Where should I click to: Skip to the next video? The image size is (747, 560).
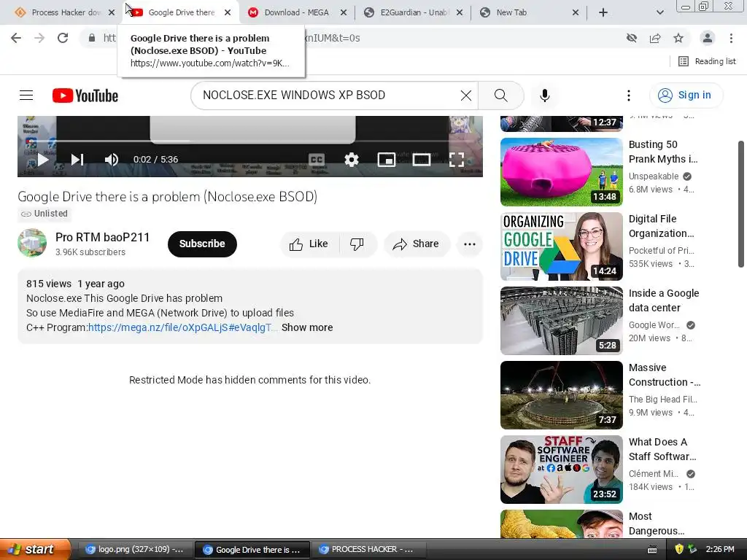77,160
